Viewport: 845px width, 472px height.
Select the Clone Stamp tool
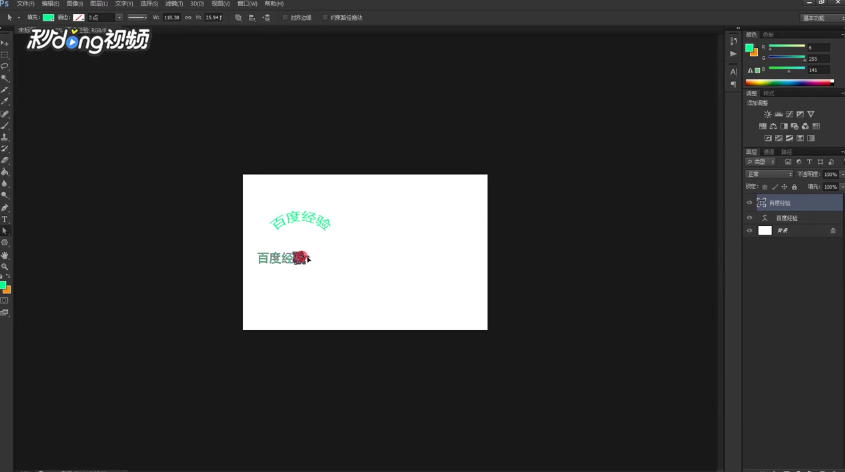[5, 137]
